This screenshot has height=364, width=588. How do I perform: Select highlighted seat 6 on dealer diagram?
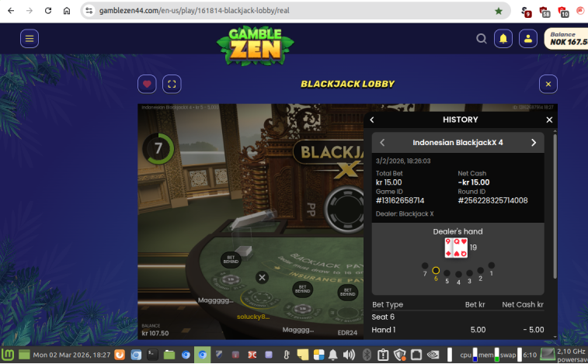(436, 271)
